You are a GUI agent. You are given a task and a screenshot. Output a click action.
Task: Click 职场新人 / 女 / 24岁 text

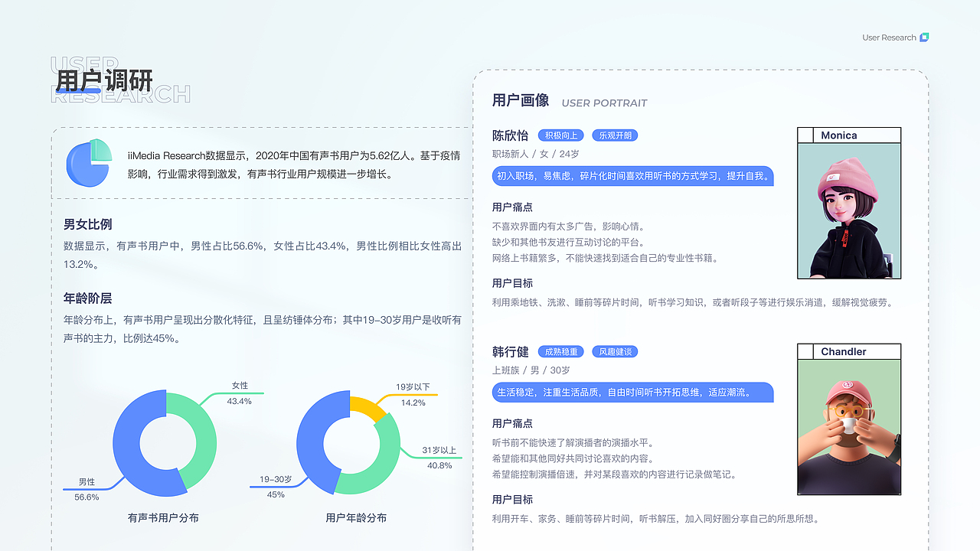[x=536, y=154]
